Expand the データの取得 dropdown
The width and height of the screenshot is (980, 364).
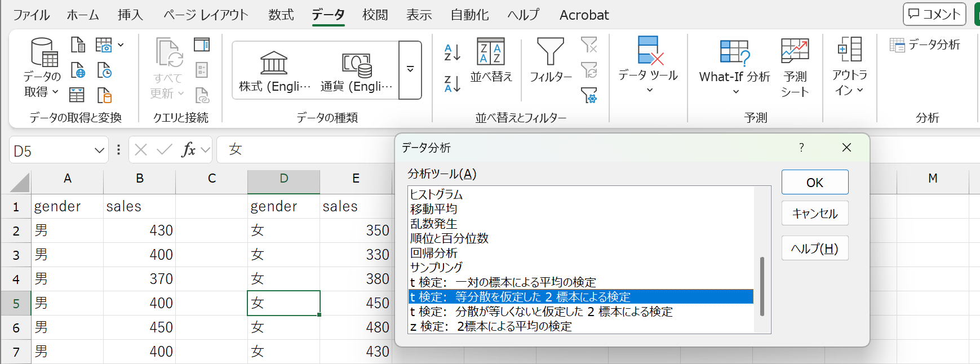(42, 67)
